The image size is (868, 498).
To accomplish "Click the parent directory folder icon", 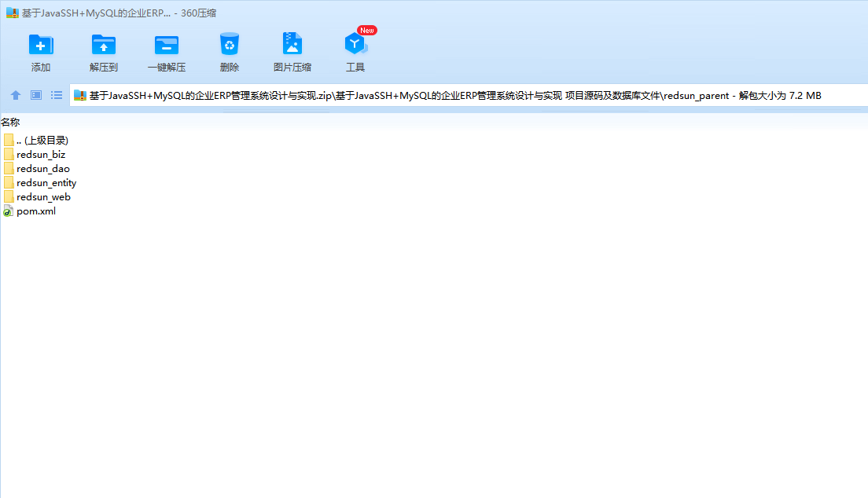I will (9, 140).
